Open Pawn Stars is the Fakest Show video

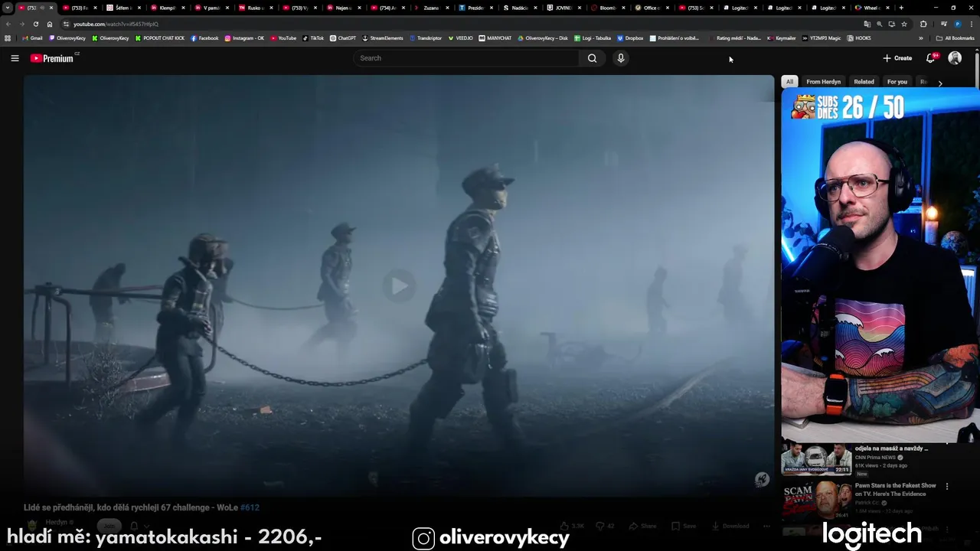pos(895,489)
